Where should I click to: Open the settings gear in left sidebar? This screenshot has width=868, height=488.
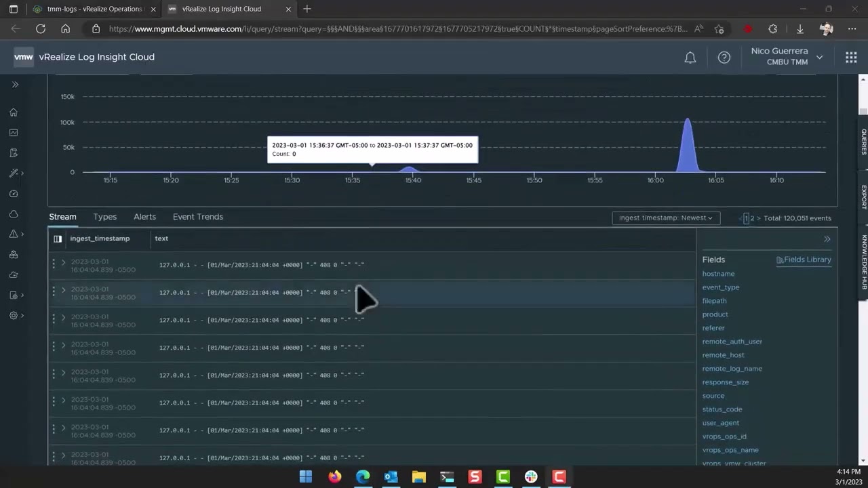click(14, 315)
